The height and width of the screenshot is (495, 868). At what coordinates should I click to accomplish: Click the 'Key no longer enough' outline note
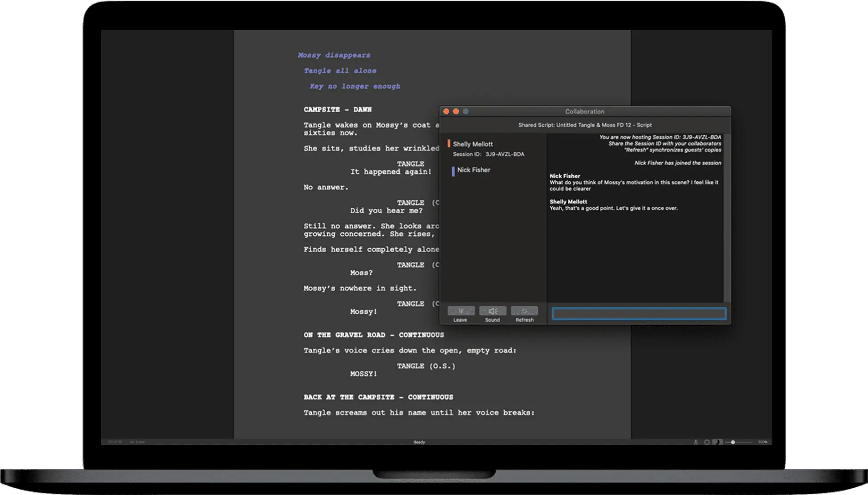click(x=355, y=86)
